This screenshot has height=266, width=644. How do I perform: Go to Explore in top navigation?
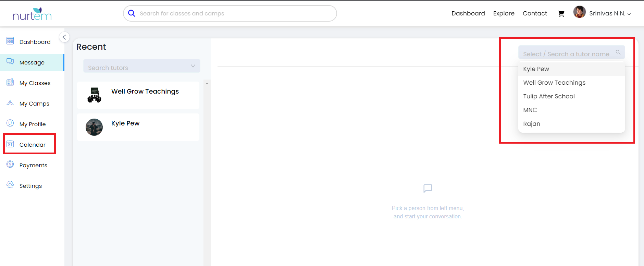coord(504,13)
